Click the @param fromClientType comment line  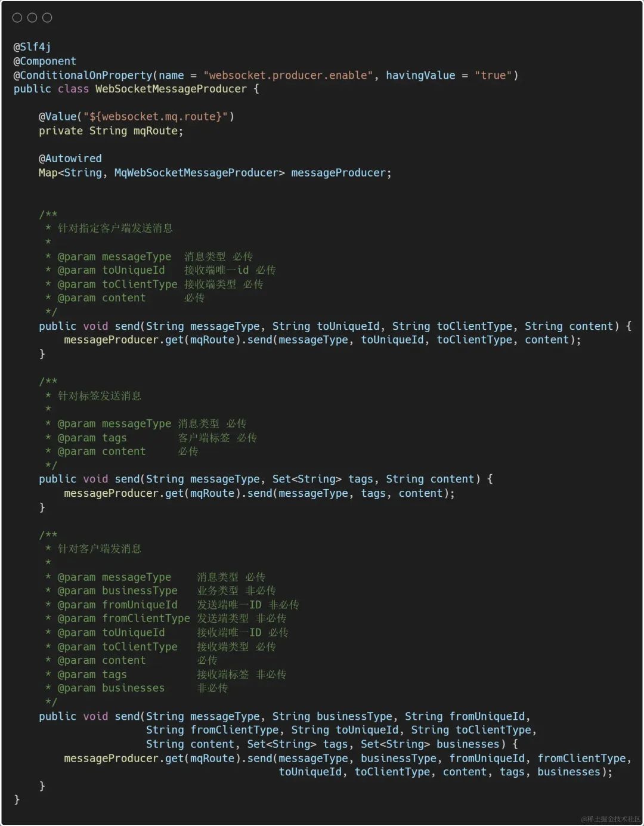(x=172, y=618)
